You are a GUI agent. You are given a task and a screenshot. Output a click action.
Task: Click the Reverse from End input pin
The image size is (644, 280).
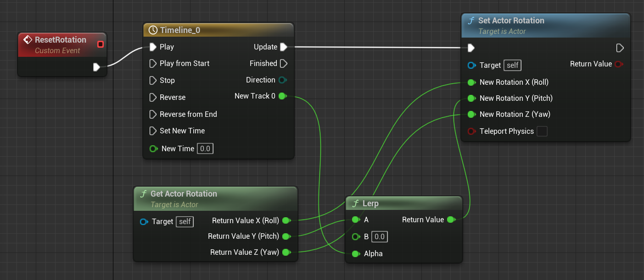[153, 114]
